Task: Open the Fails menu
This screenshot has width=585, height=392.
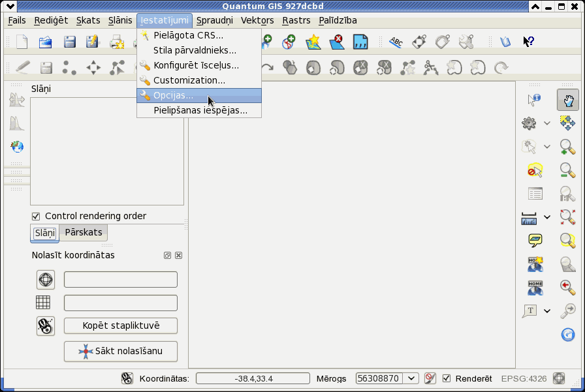Action: click(x=17, y=20)
